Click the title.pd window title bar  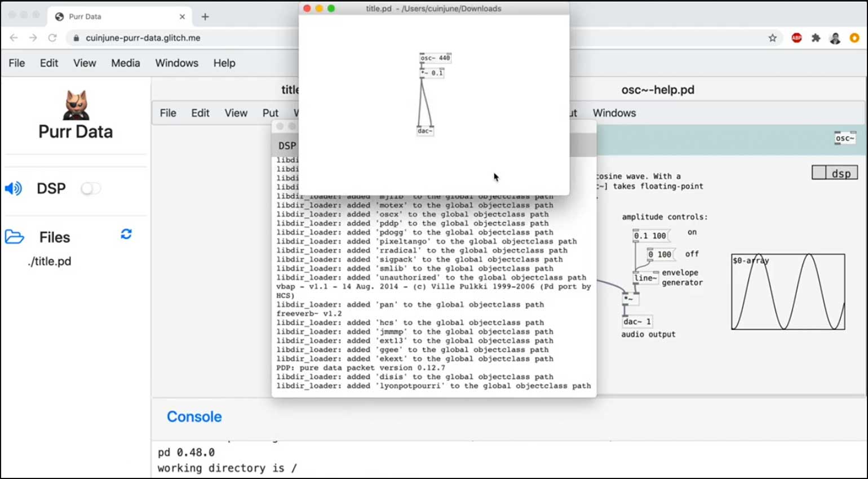433,8
